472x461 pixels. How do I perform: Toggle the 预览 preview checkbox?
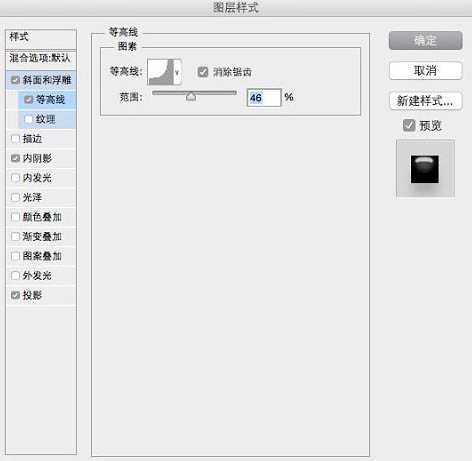(409, 125)
